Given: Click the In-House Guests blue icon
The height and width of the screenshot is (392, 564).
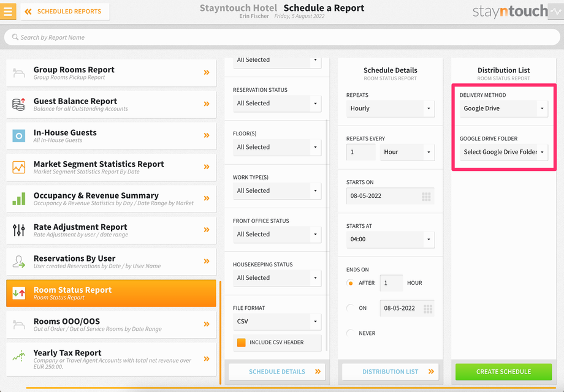Looking at the screenshot, I should coord(19,135).
